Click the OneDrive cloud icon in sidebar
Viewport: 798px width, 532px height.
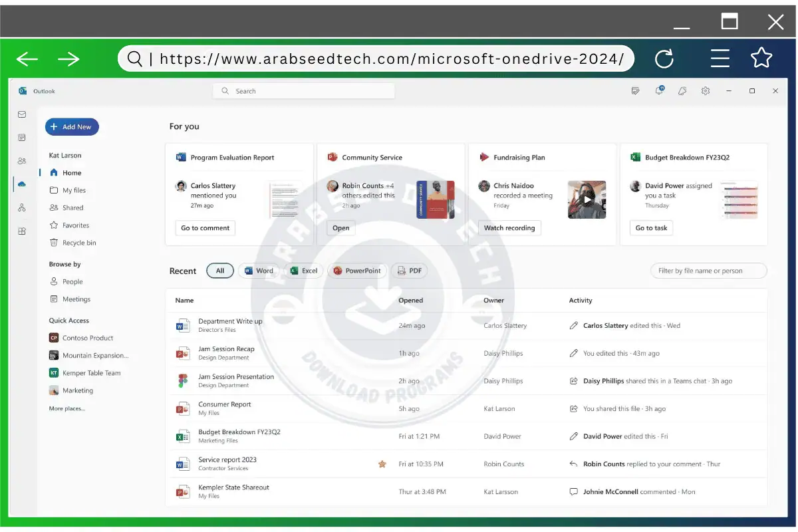click(22, 184)
